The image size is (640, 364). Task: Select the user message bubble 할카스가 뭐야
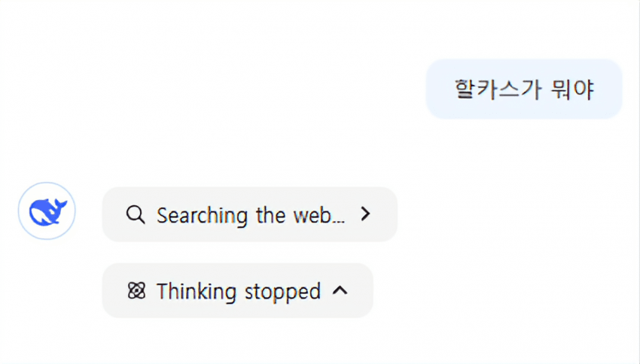click(524, 89)
